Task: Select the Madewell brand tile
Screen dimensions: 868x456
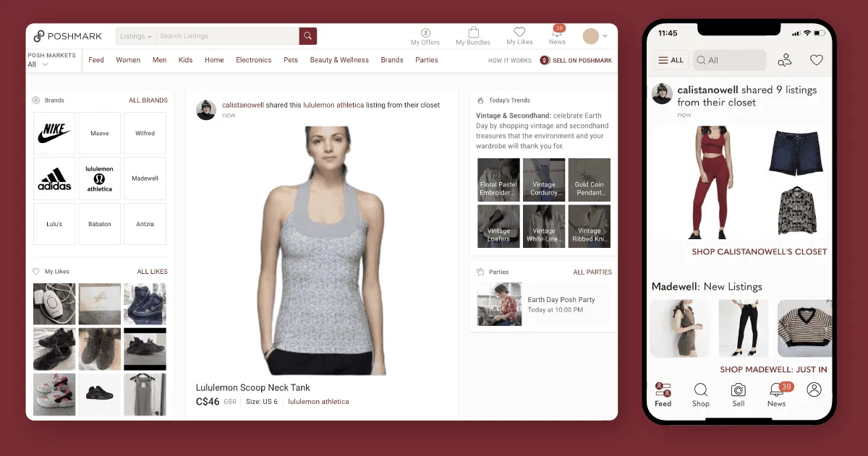Action: 145,178
